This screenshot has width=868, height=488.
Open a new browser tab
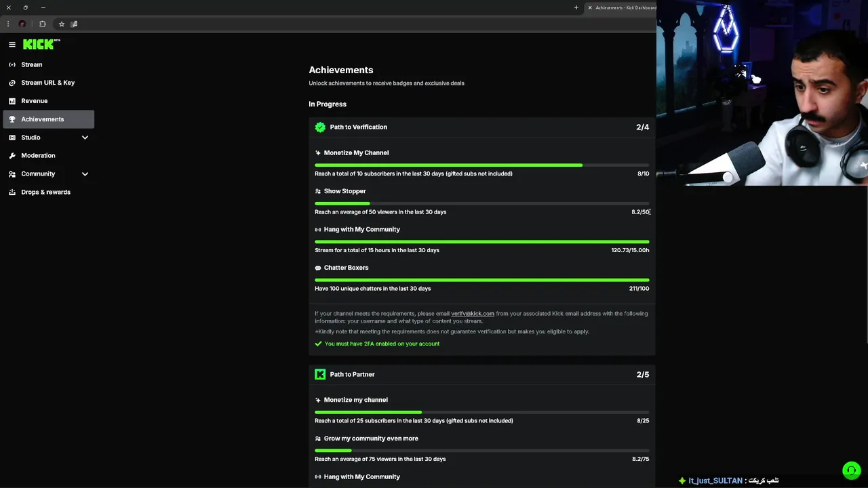576,7
